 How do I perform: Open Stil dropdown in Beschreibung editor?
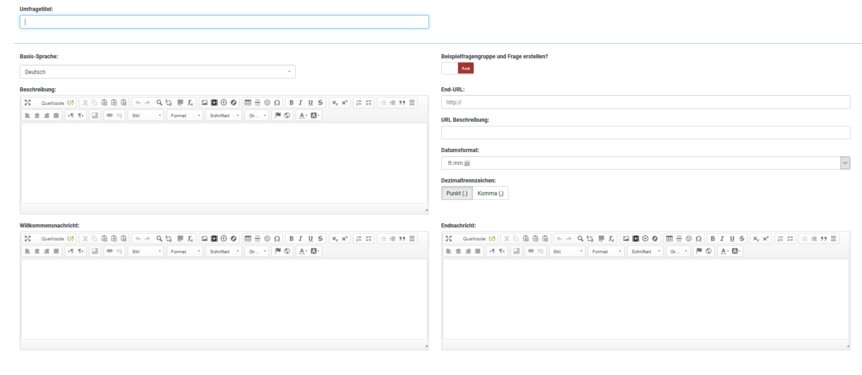coord(146,115)
